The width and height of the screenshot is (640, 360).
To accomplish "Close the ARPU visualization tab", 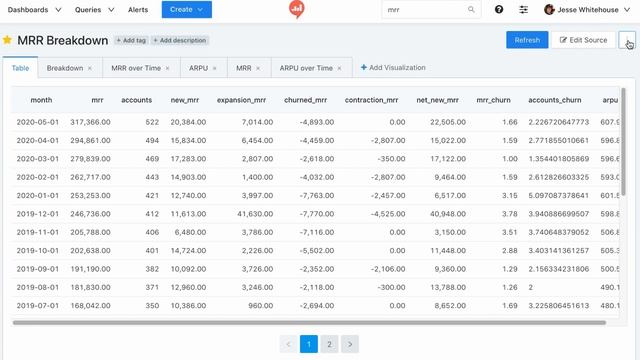I will [214, 68].
